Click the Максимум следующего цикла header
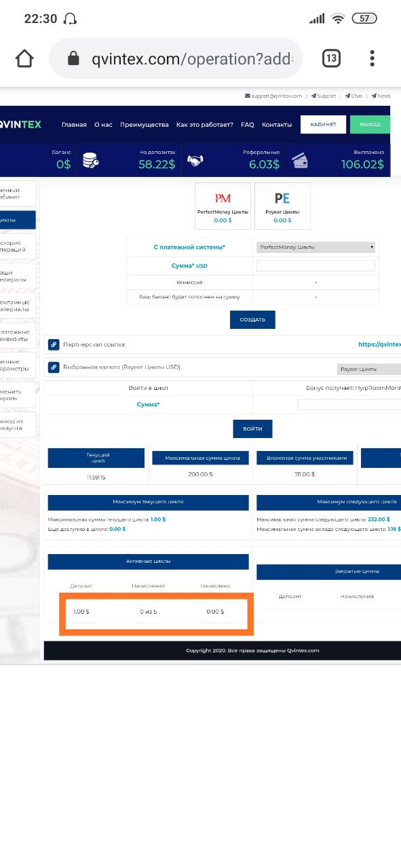401x868 pixels. (329, 502)
